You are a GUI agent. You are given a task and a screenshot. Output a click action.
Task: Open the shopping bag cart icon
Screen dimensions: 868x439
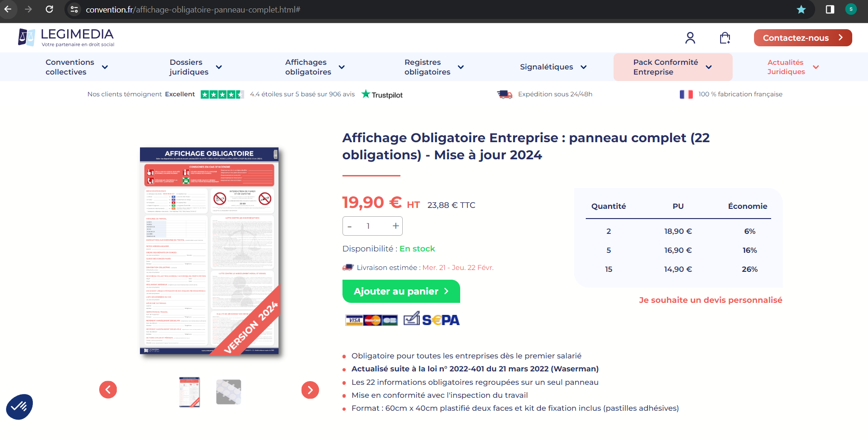[725, 38]
